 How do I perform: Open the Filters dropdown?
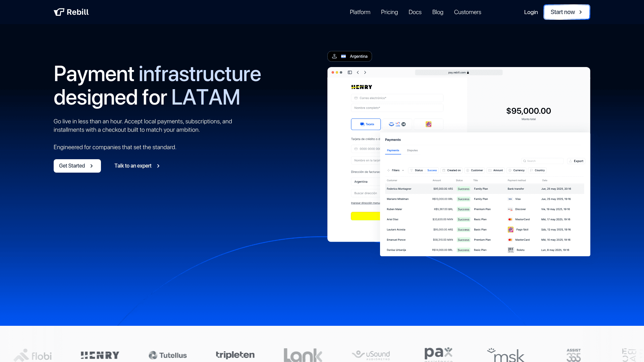pos(395,170)
